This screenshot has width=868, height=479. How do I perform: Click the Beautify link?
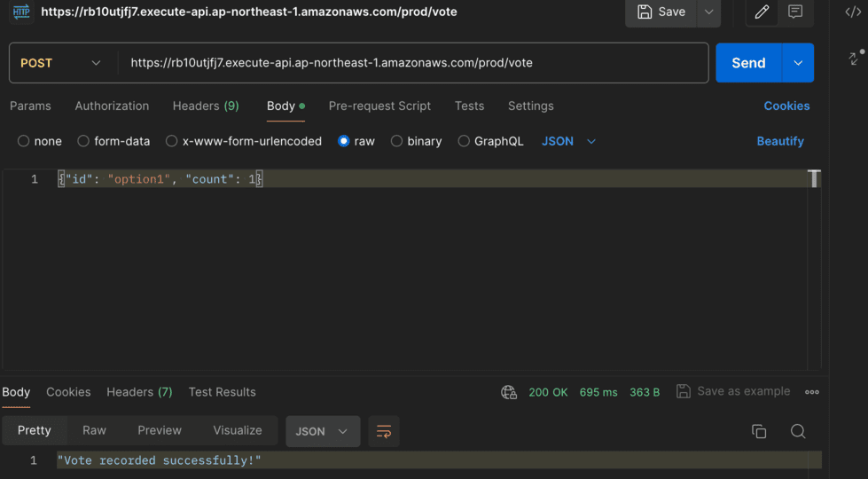pos(780,141)
